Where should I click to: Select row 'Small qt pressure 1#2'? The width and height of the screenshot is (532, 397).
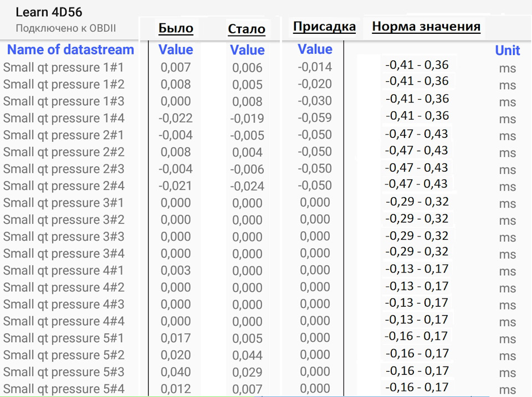(x=266, y=84)
